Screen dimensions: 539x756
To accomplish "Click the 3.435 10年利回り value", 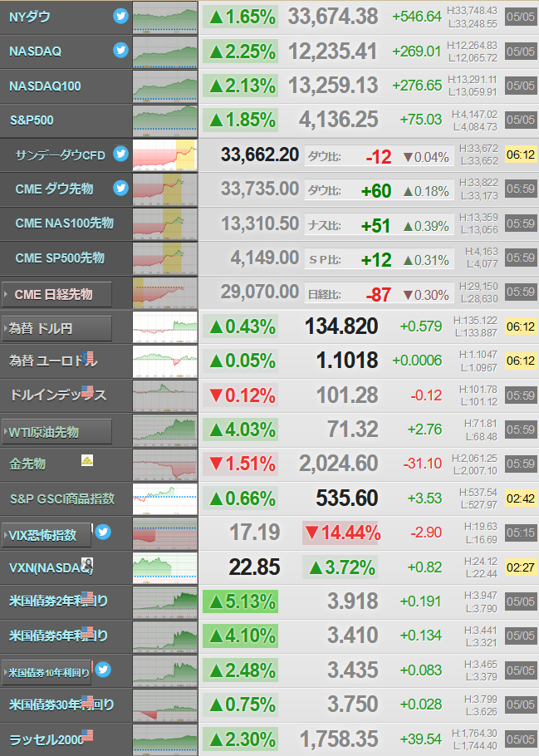I will pyautogui.click(x=352, y=670).
